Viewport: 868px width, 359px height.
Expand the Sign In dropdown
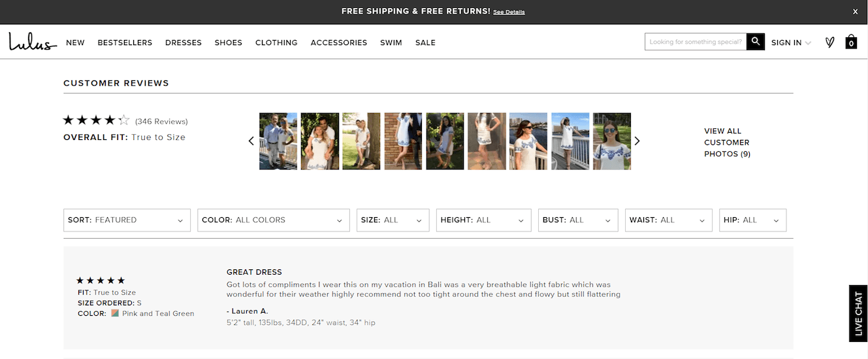coord(791,43)
